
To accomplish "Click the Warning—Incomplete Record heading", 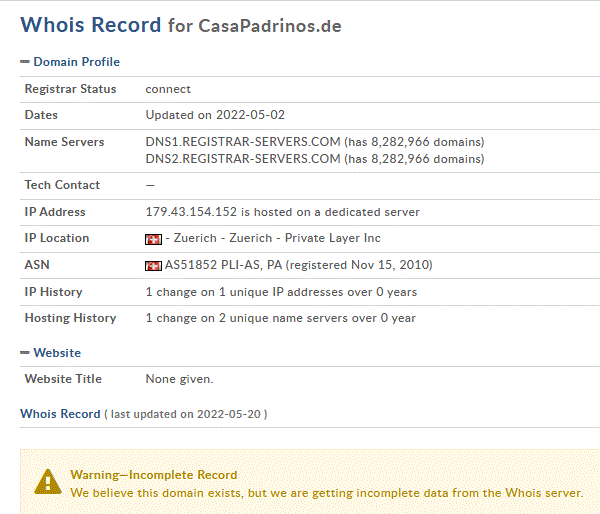I will [x=154, y=475].
